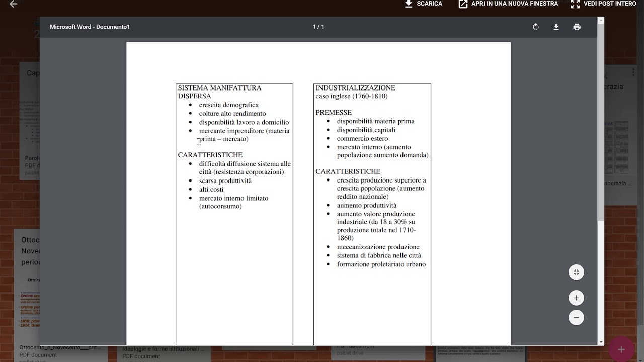Click the document title Microsoft Word - Documento1
This screenshot has height=362, width=644.
point(90,27)
